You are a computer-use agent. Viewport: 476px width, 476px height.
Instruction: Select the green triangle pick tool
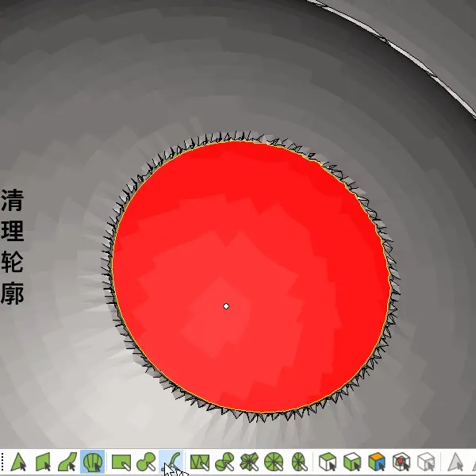18,462
